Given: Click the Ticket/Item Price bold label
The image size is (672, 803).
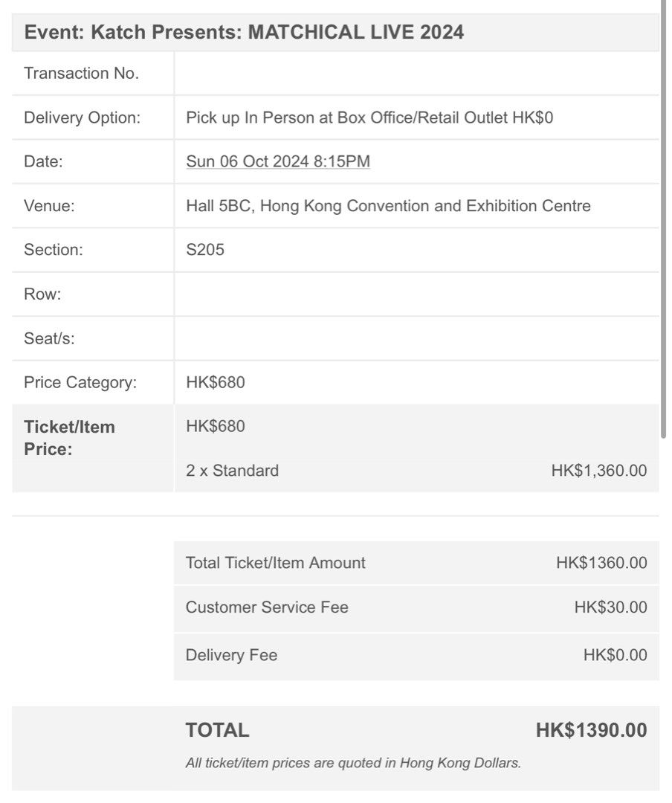Looking at the screenshot, I should tap(69, 438).
